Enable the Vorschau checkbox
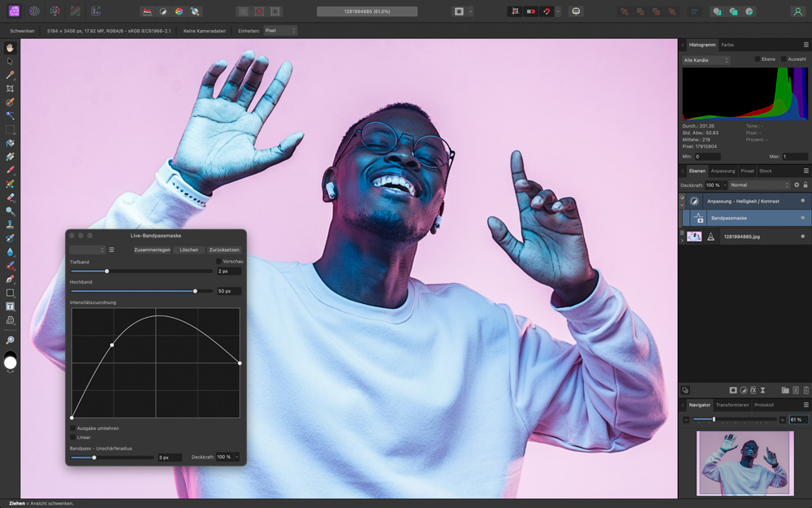 218,261
